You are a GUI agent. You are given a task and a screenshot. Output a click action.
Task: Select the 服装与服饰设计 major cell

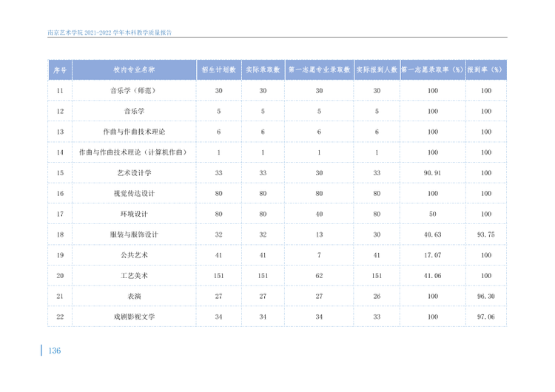[134, 234]
